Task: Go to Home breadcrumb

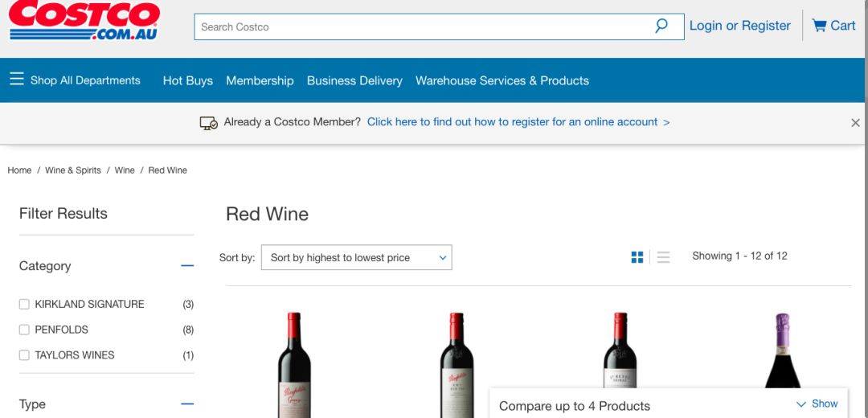Action: 19,170
